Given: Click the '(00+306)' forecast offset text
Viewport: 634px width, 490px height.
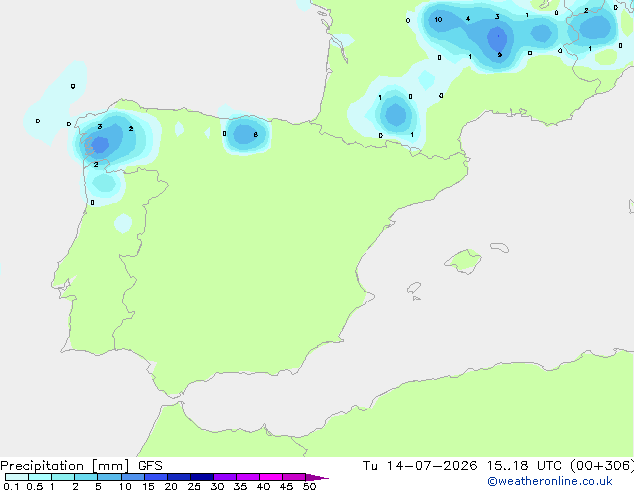Looking at the screenshot, I should click(602, 466).
